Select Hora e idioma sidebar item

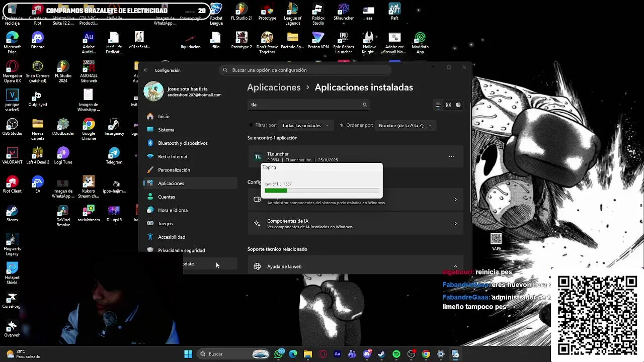coord(190,210)
